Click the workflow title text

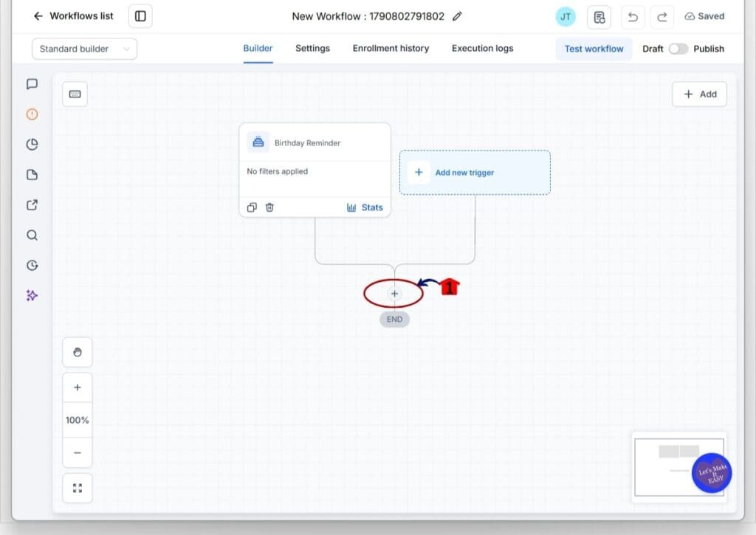pos(368,16)
